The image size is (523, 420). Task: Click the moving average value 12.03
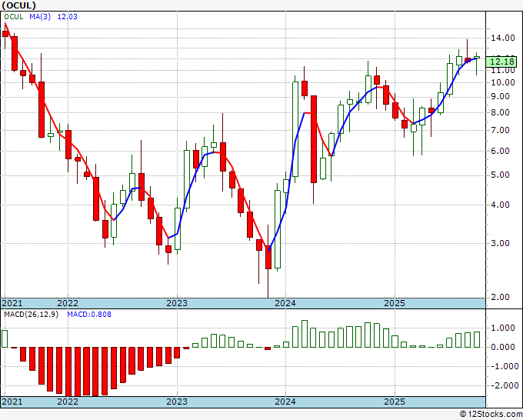tap(68, 17)
